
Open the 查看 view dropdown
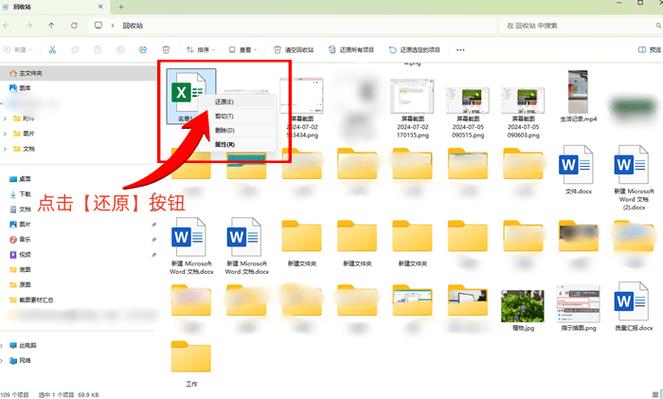coord(243,50)
